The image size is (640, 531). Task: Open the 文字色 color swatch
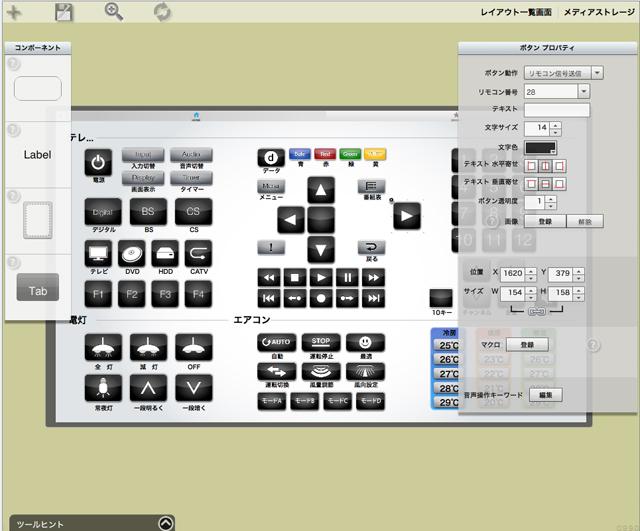click(x=540, y=148)
